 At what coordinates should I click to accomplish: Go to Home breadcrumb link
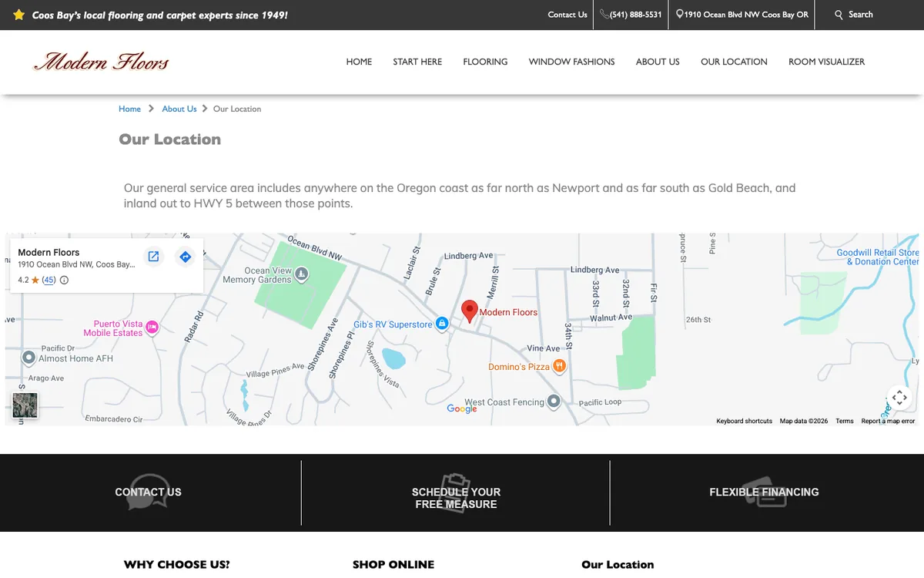tap(129, 109)
